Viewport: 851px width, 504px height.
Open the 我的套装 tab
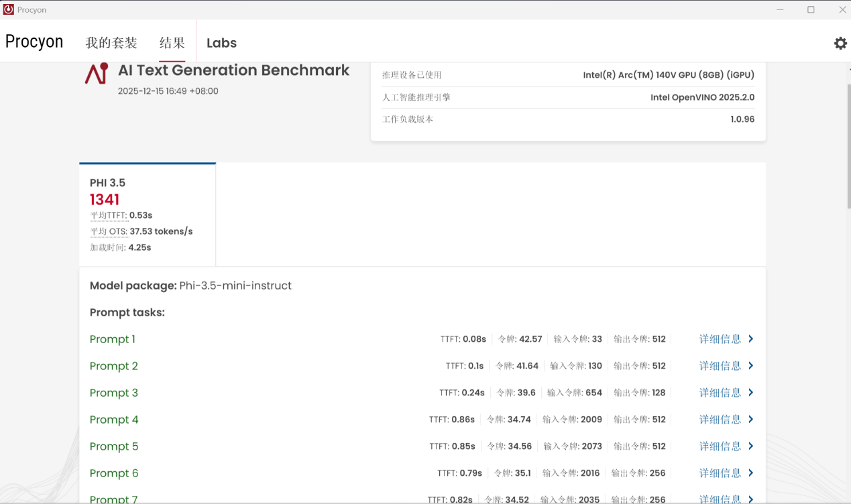(111, 43)
